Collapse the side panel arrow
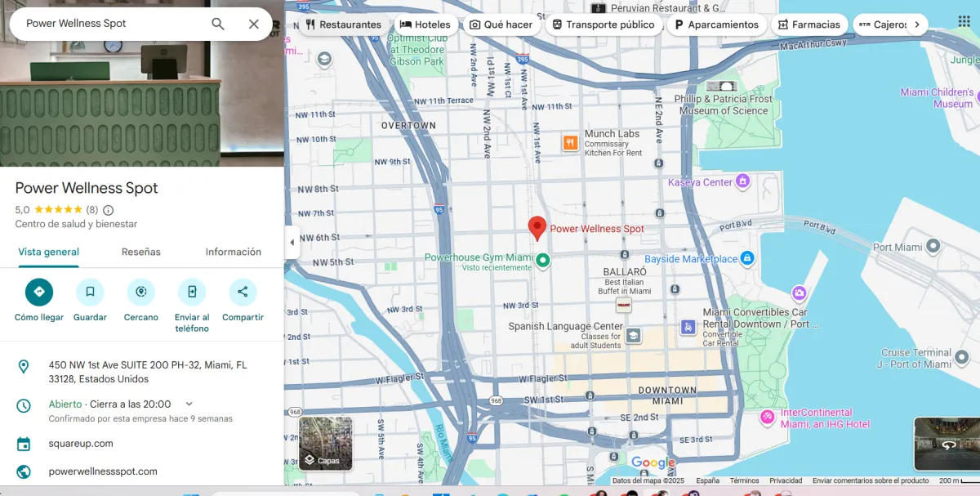 coord(292,242)
